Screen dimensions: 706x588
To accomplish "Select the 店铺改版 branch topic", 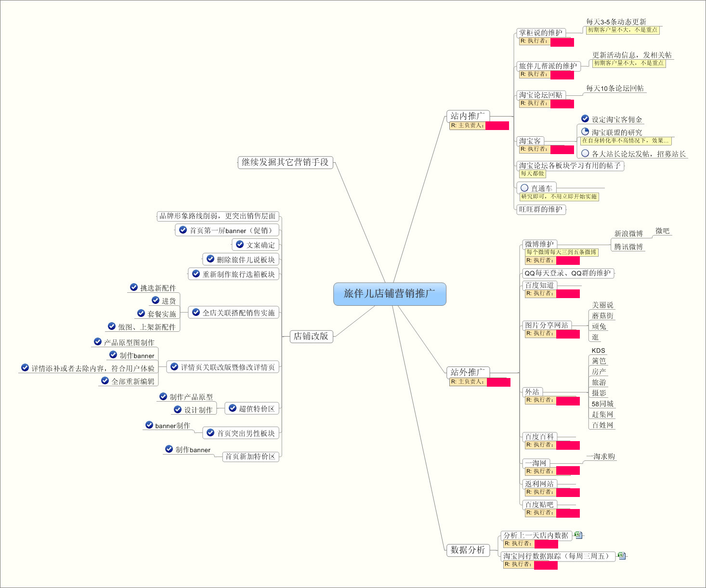I will click(x=311, y=336).
